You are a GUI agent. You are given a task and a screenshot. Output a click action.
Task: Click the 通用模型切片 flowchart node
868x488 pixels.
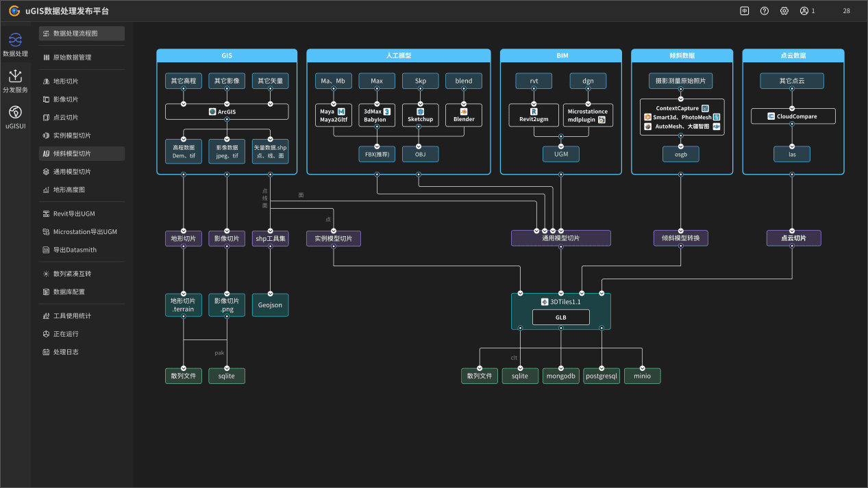coord(560,238)
